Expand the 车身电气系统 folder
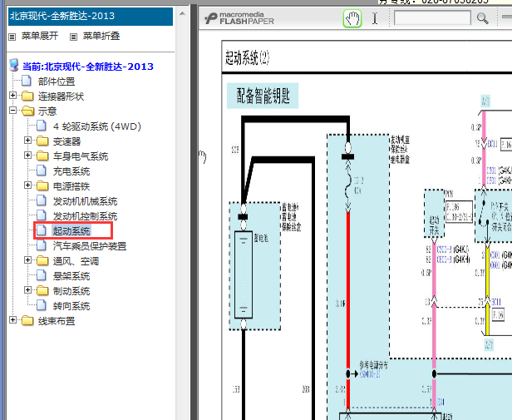Screen dimensions: 512x420 pos(27,156)
